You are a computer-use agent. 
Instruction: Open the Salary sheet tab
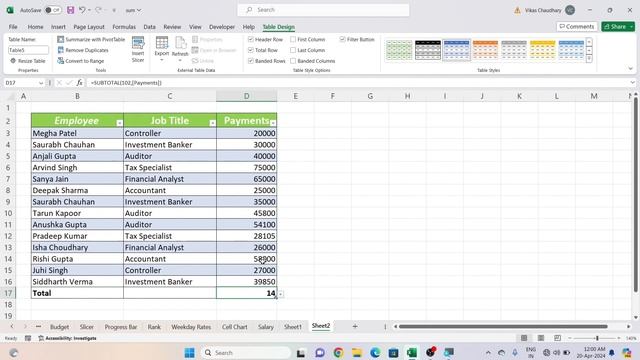(266, 327)
